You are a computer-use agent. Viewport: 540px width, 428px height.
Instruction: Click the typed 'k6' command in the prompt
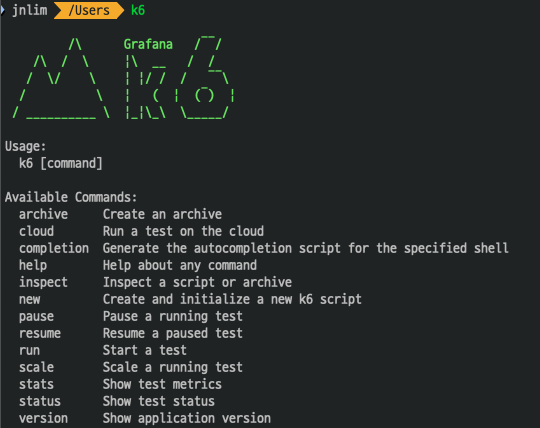[x=138, y=10]
